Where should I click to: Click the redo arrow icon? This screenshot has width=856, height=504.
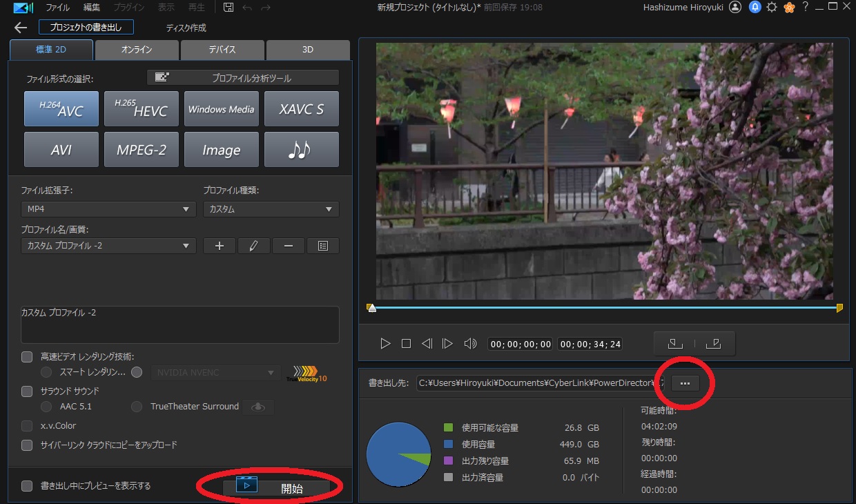pos(266,8)
